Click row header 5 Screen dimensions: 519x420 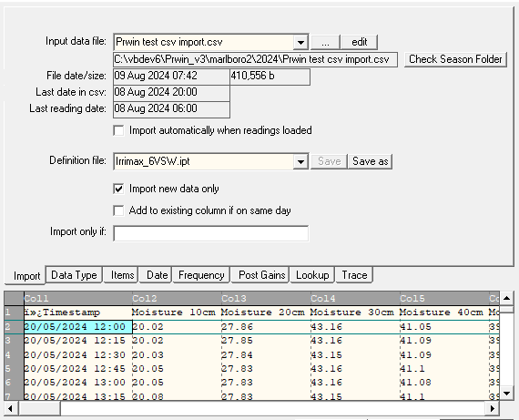click(x=14, y=369)
